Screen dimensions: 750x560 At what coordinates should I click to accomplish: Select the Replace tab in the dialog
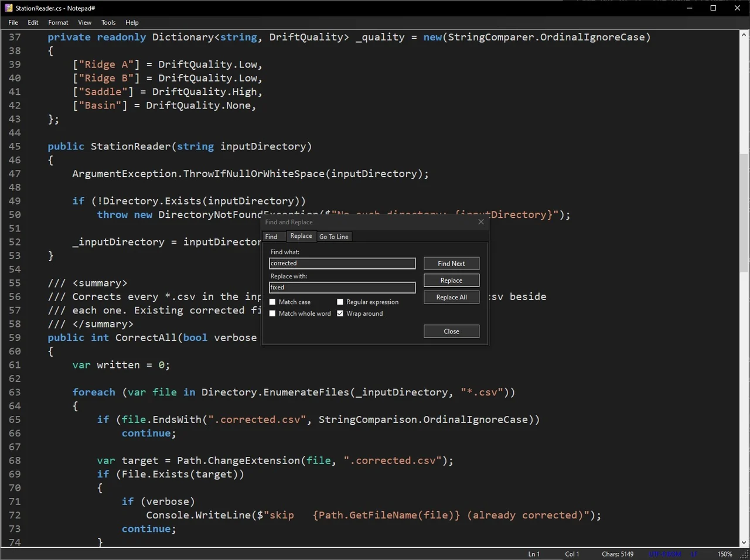click(301, 236)
